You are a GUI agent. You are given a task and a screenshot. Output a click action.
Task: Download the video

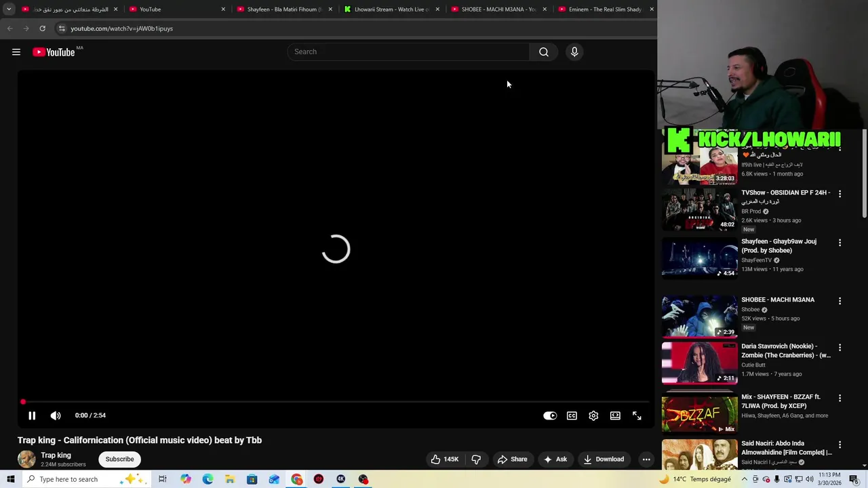[604, 459]
